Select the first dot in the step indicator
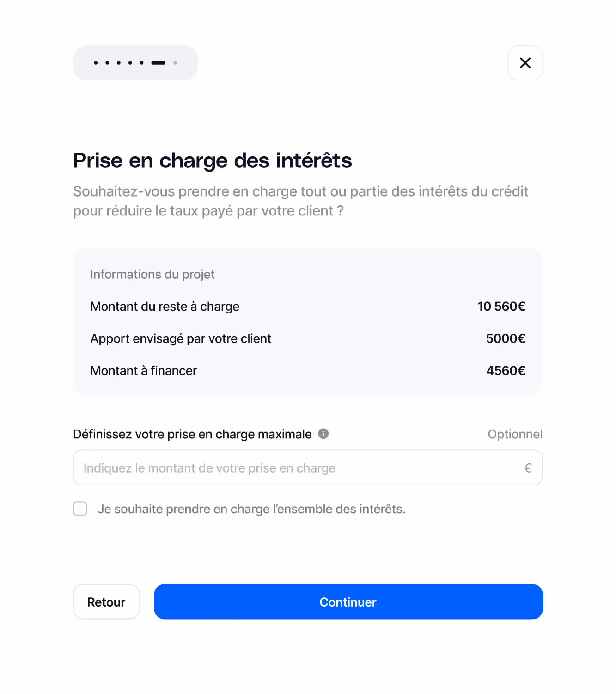 pyautogui.click(x=96, y=63)
